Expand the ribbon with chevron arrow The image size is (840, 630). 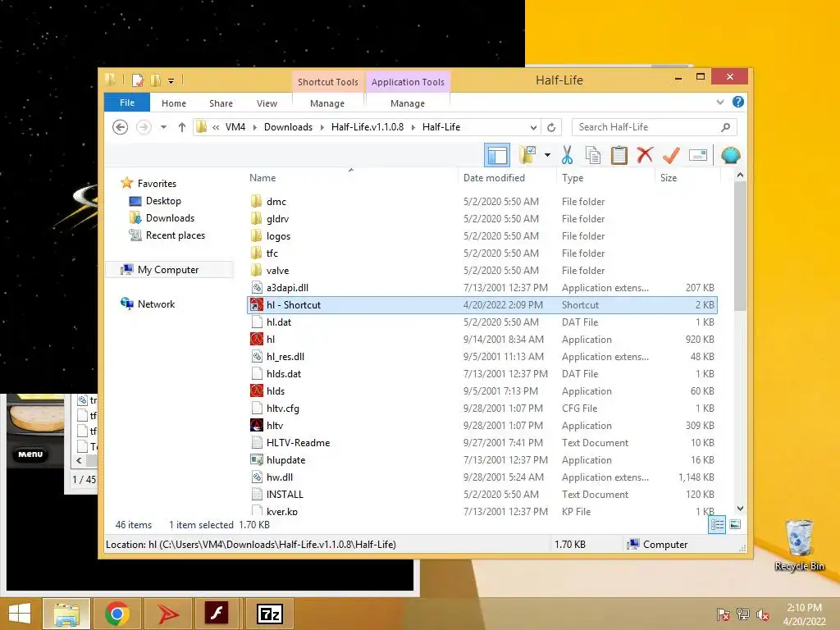coord(720,102)
